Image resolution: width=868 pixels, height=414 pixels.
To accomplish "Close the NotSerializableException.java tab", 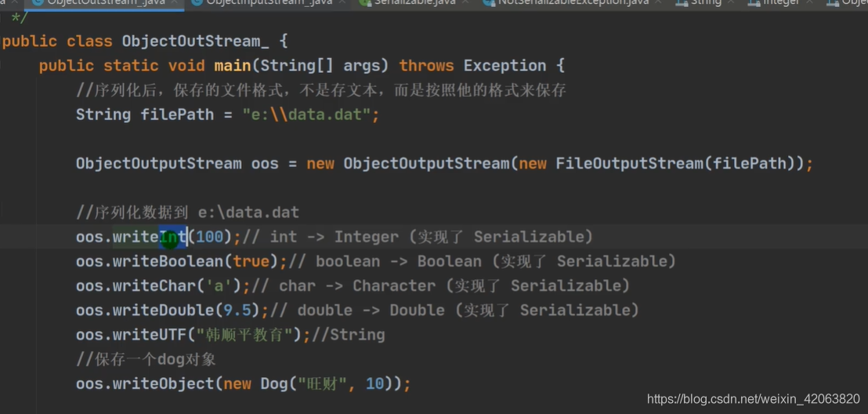I will 659,2.
